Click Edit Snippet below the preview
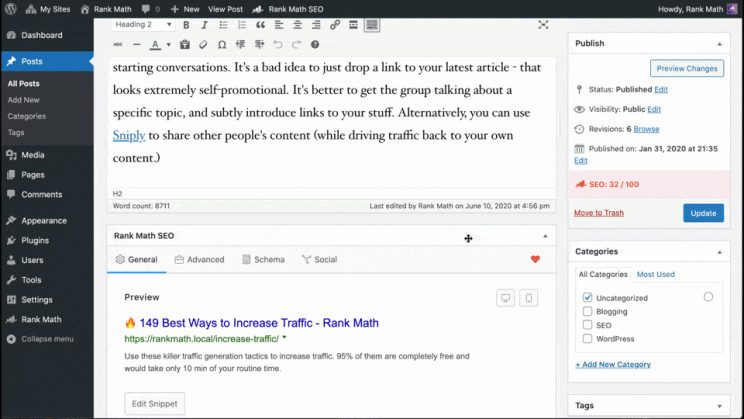 coord(154,403)
